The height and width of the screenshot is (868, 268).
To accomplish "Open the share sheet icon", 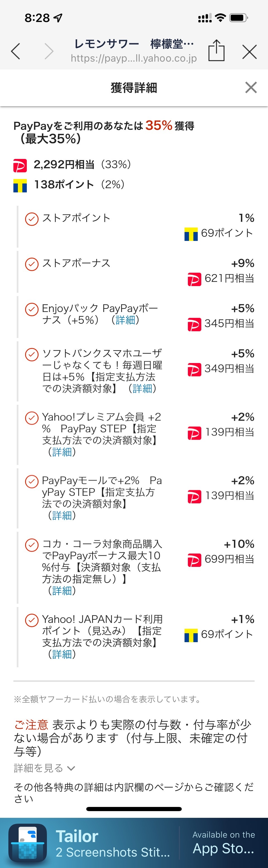I will tap(216, 50).
